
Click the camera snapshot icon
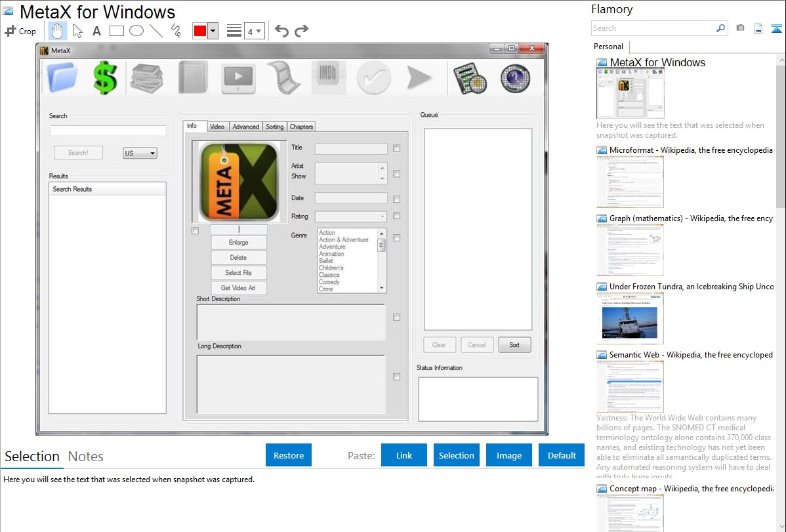click(x=740, y=28)
